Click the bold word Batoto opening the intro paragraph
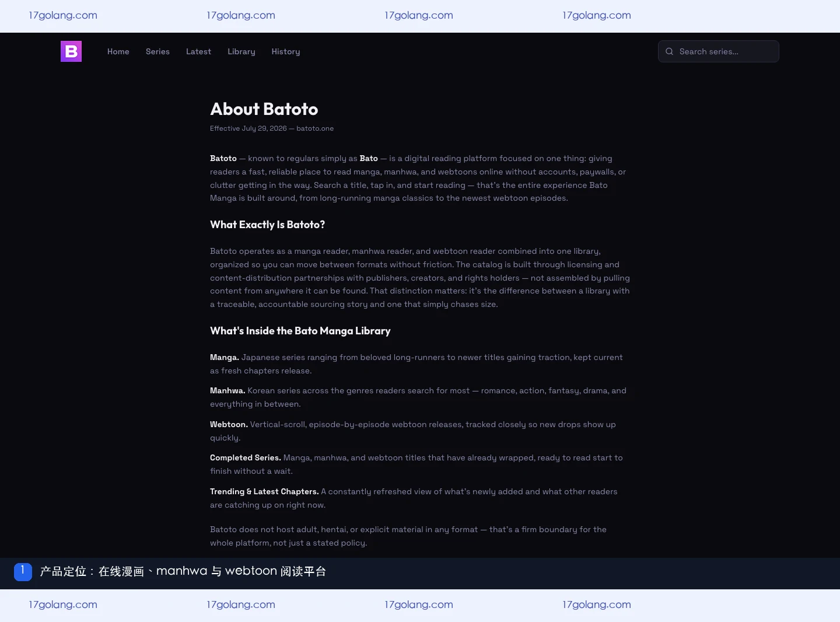The width and height of the screenshot is (840, 622). click(x=223, y=158)
